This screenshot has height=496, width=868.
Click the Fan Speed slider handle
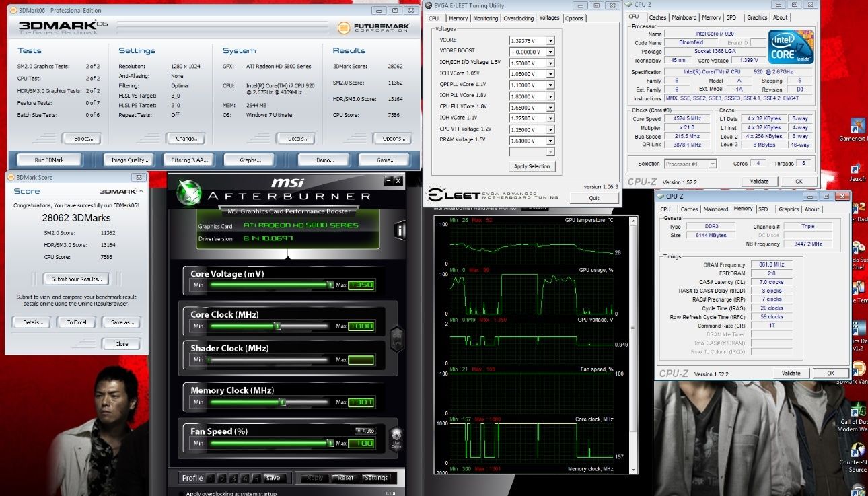(330, 444)
